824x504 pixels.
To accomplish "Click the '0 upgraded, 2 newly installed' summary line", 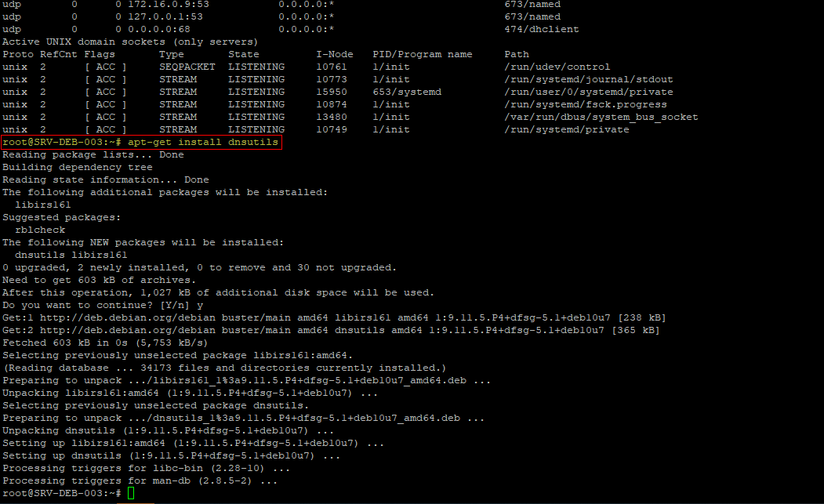I will (199, 267).
